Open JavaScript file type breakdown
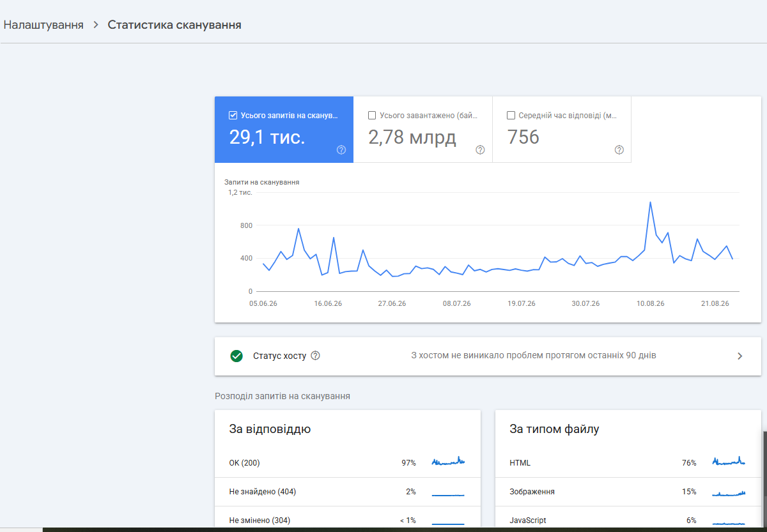 [628, 521]
